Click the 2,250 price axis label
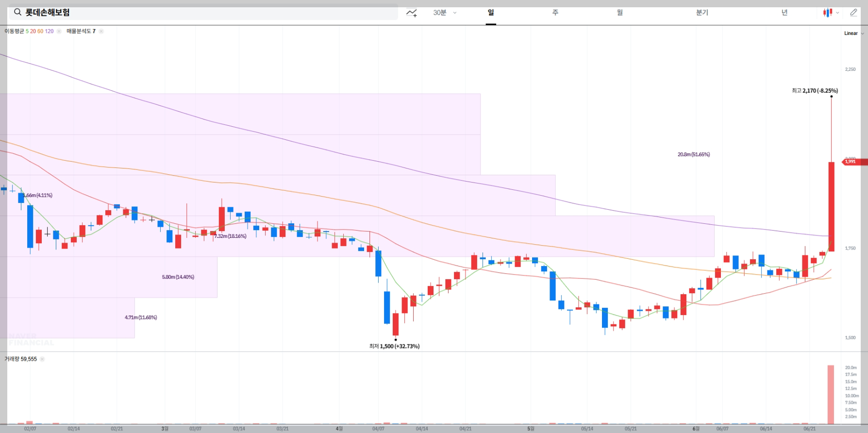This screenshot has height=433, width=868. coord(851,69)
